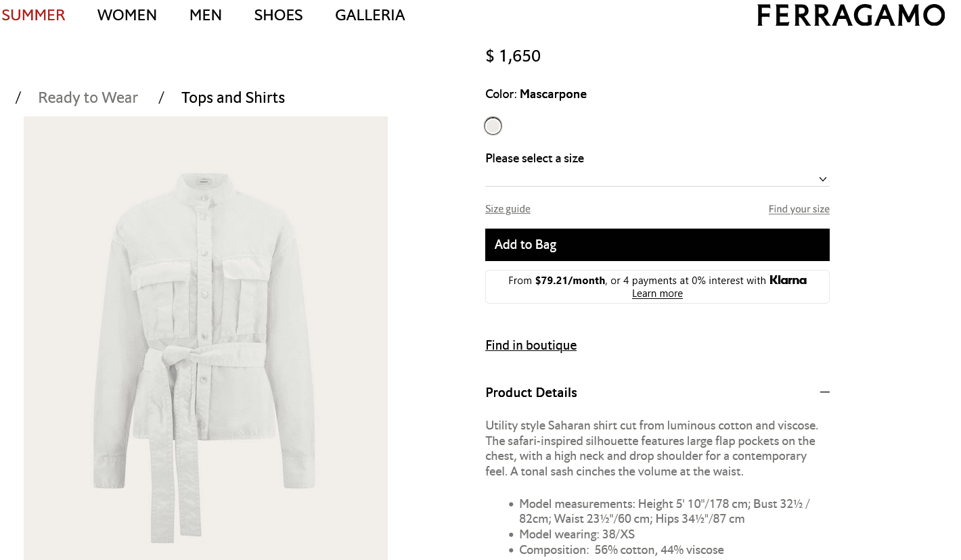The height and width of the screenshot is (560, 961).
Task: Go to the Shoes menu
Action: click(x=278, y=15)
